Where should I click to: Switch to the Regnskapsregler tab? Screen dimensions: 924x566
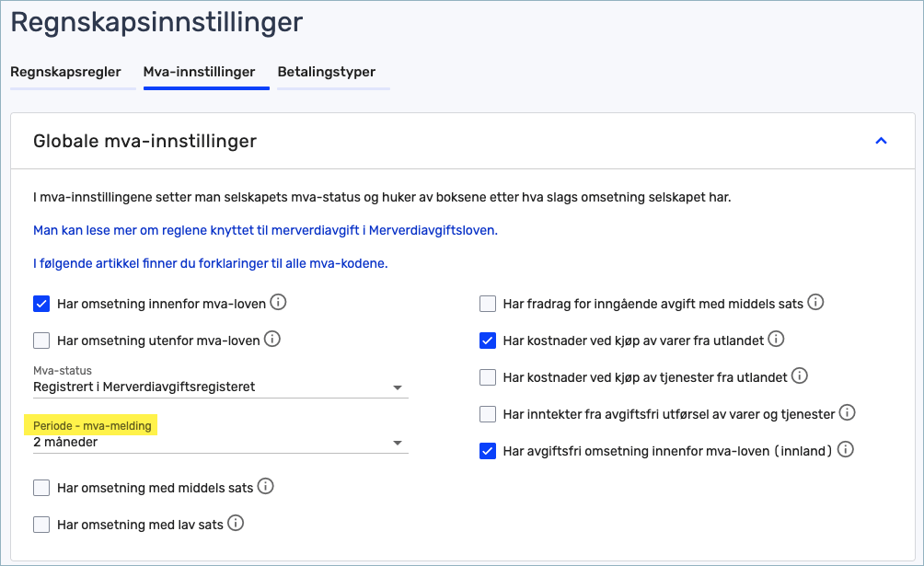(x=65, y=72)
